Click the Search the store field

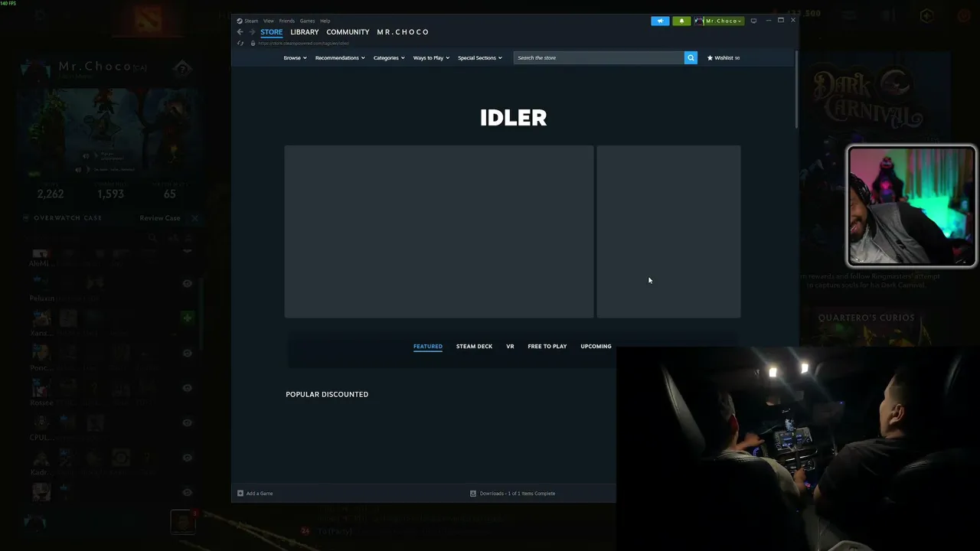pos(599,57)
